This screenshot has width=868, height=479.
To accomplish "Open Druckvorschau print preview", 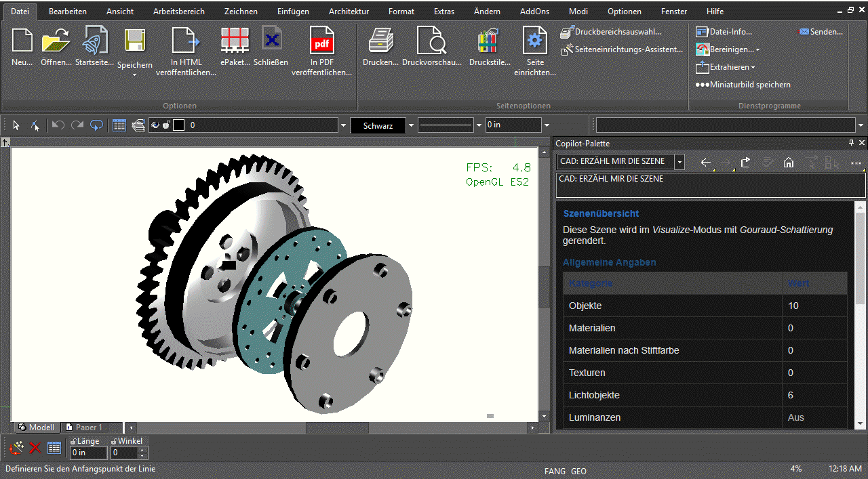I will click(x=431, y=40).
